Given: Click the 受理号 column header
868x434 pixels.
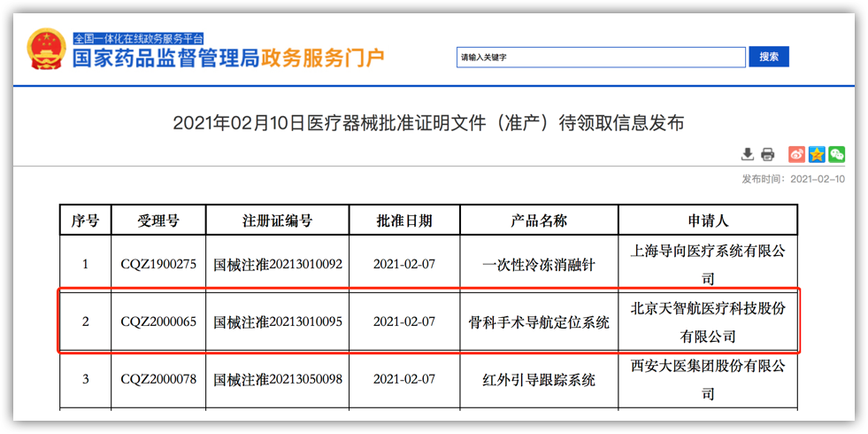Looking at the screenshot, I should pyautogui.click(x=158, y=221).
